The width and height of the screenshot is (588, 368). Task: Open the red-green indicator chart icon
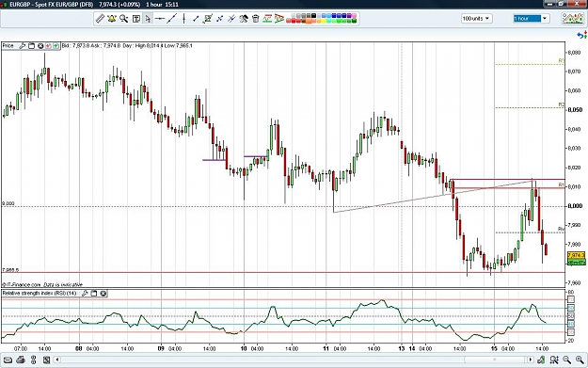coord(267,19)
